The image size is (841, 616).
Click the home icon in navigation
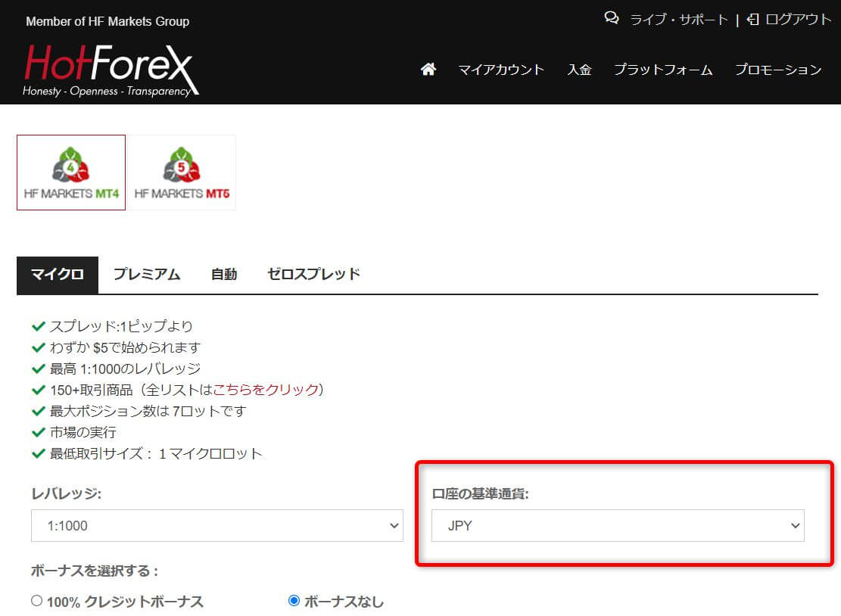click(428, 69)
